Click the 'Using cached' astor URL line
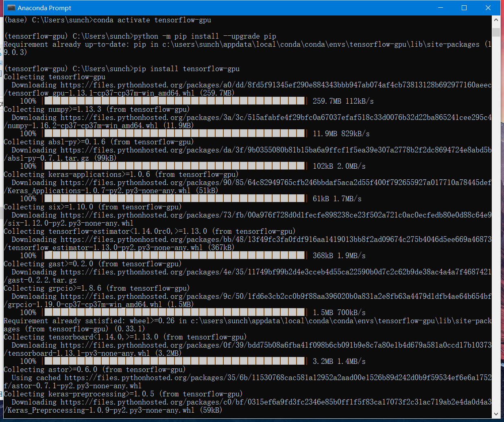 tap(252, 378)
